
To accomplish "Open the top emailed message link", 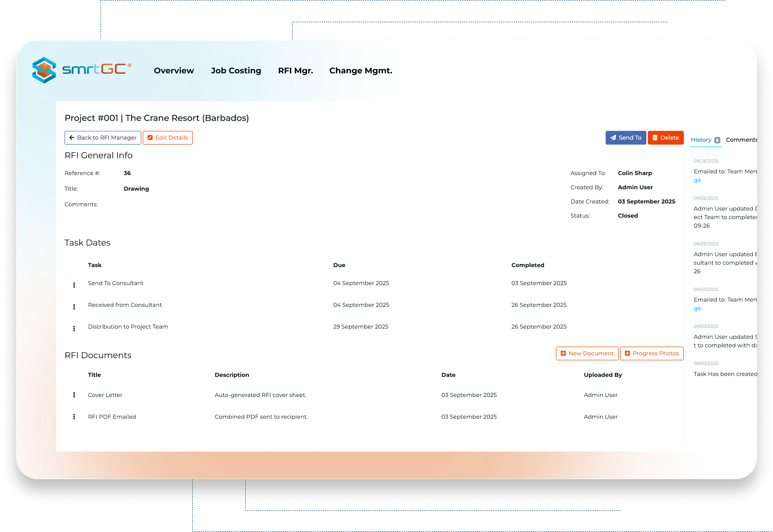I will tap(697, 180).
